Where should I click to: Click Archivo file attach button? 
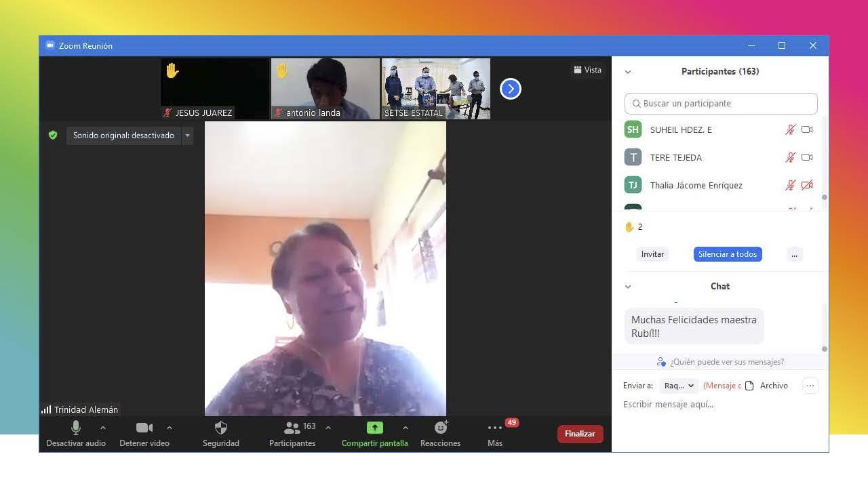[x=766, y=386]
